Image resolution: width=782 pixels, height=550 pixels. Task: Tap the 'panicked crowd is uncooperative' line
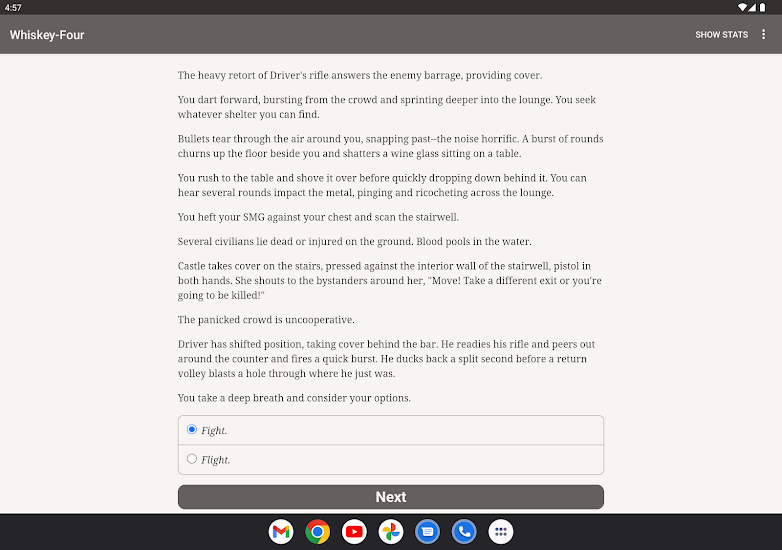point(266,320)
